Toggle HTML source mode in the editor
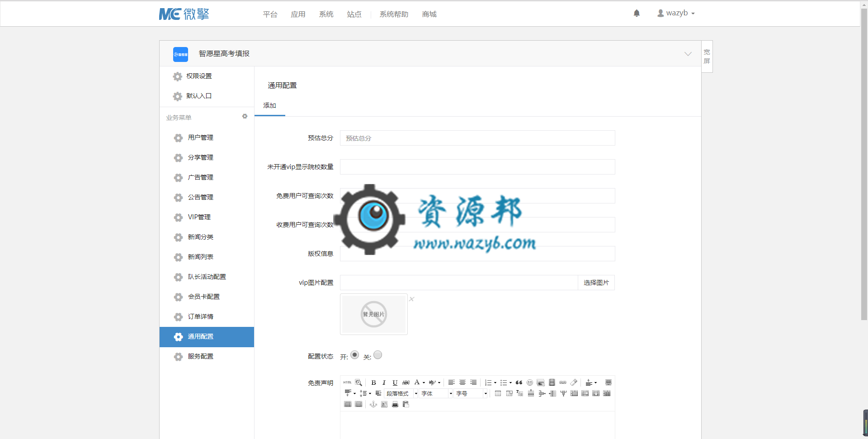 point(347,382)
